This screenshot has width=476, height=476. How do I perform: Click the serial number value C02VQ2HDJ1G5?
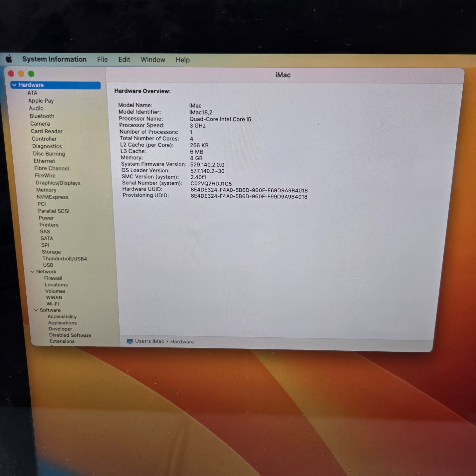click(211, 184)
